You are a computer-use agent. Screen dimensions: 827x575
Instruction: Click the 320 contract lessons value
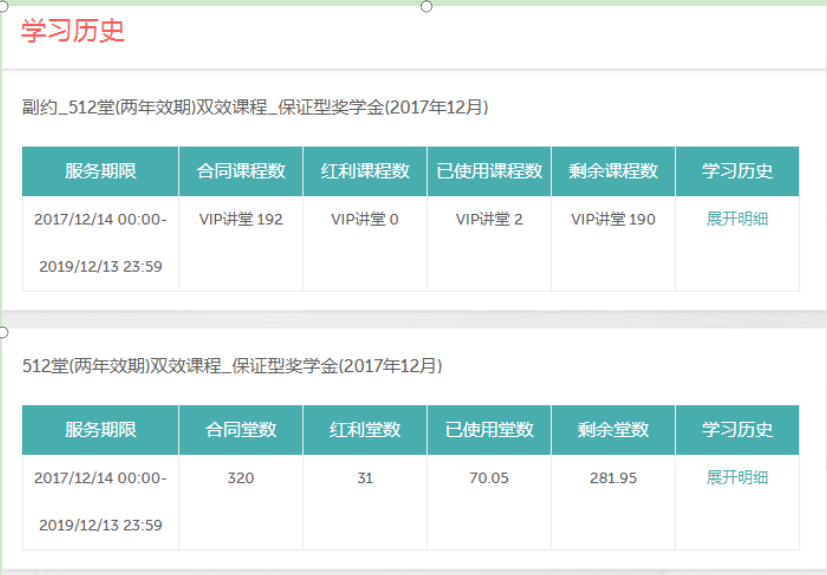241,478
